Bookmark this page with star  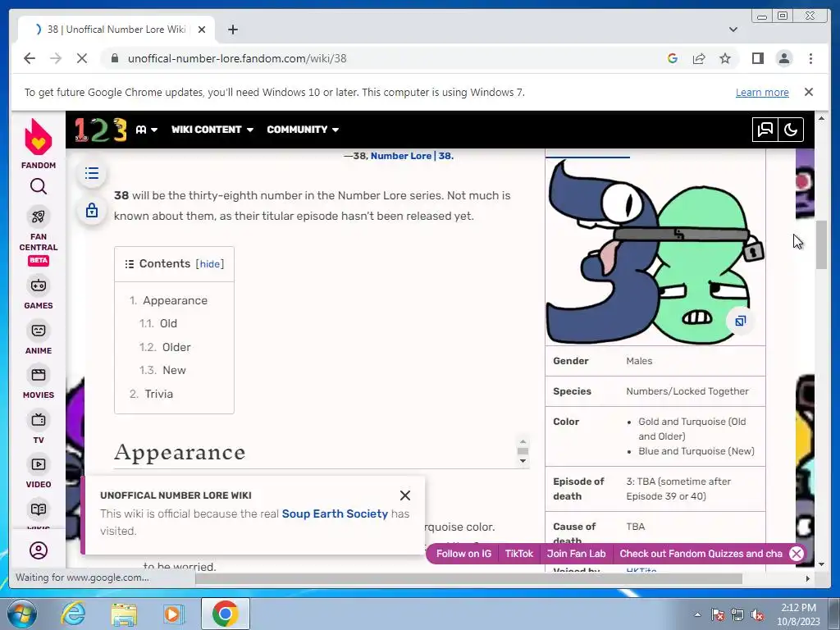click(x=725, y=58)
